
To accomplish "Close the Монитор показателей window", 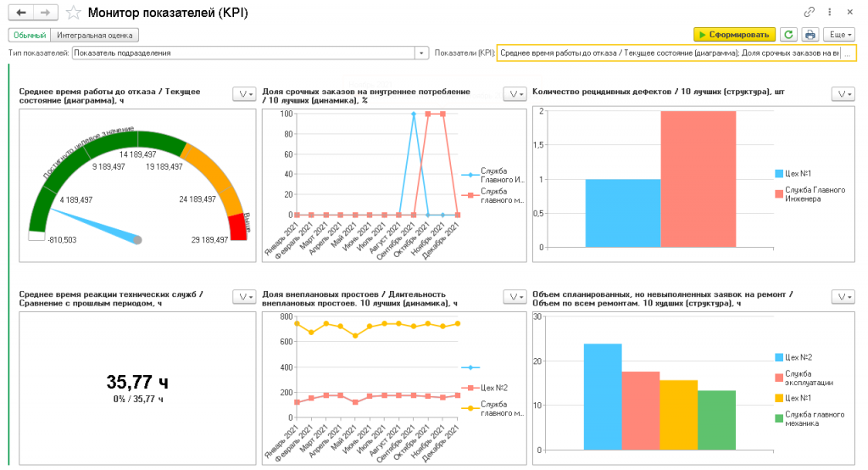I will click(x=849, y=12).
